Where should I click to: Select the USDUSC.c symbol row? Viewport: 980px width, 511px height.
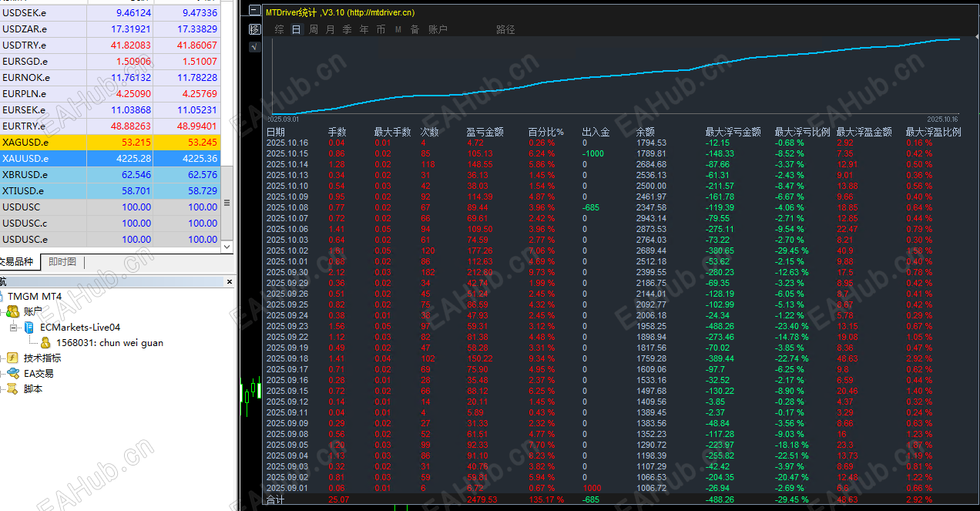[110, 223]
